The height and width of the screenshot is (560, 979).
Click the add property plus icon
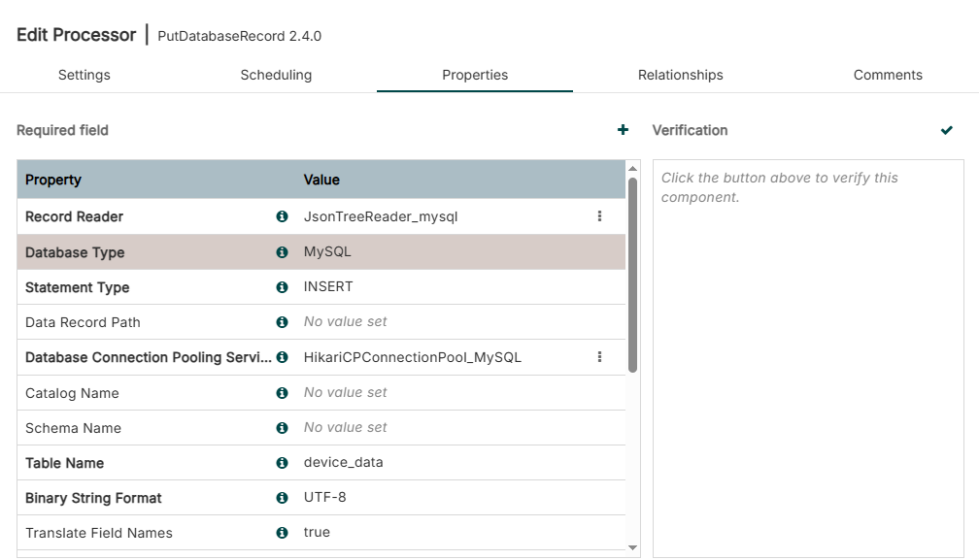[x=623, y=130]
